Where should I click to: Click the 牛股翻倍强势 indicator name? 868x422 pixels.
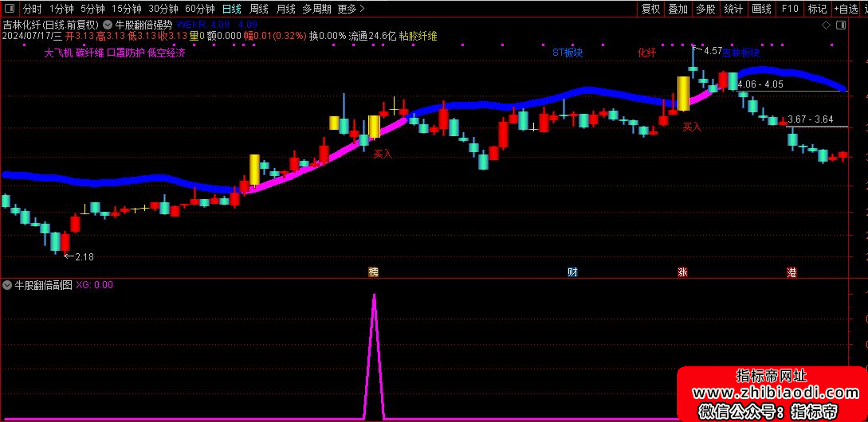(144, 25)
